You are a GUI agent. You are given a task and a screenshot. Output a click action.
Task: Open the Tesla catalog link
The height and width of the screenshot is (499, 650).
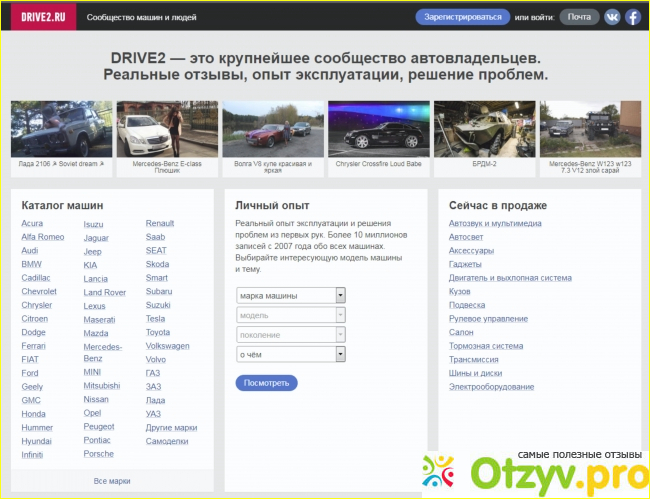tap(156, 319)
